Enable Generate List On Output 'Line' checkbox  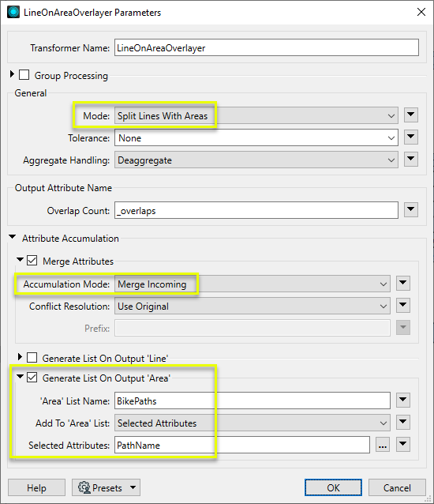coord(32,357)
